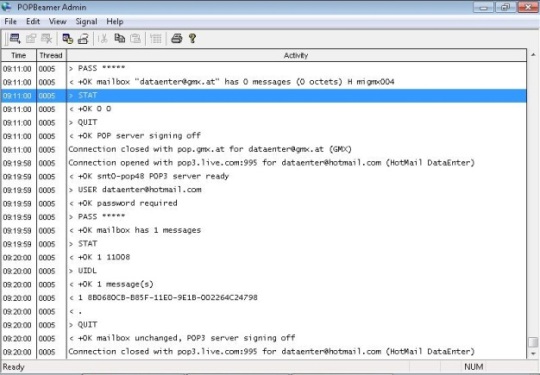Click the Copy toolbar icon

tap(120, 39)
